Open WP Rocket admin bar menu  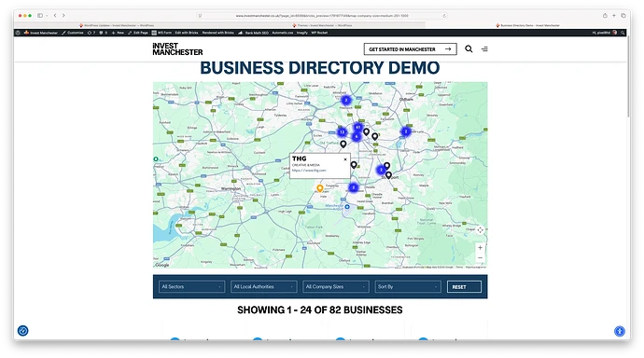coord(319,33)
